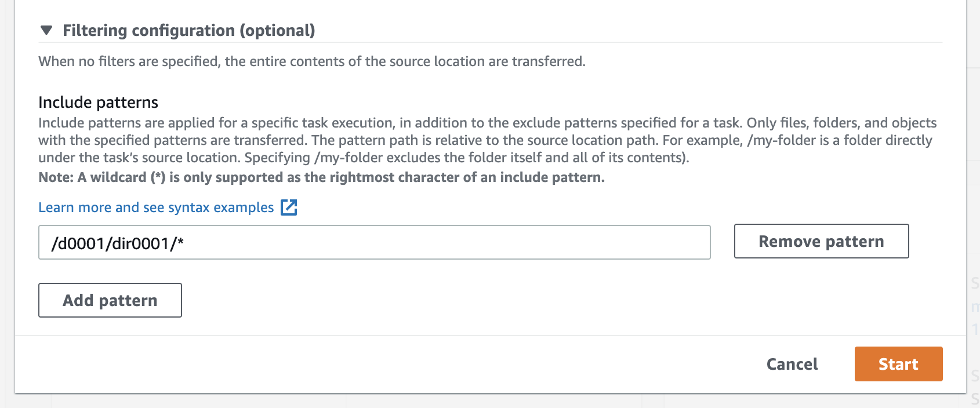
Task: Click the Filtering configuration (optional) heading
Action: pyautogui.click(x=188, y=30)
